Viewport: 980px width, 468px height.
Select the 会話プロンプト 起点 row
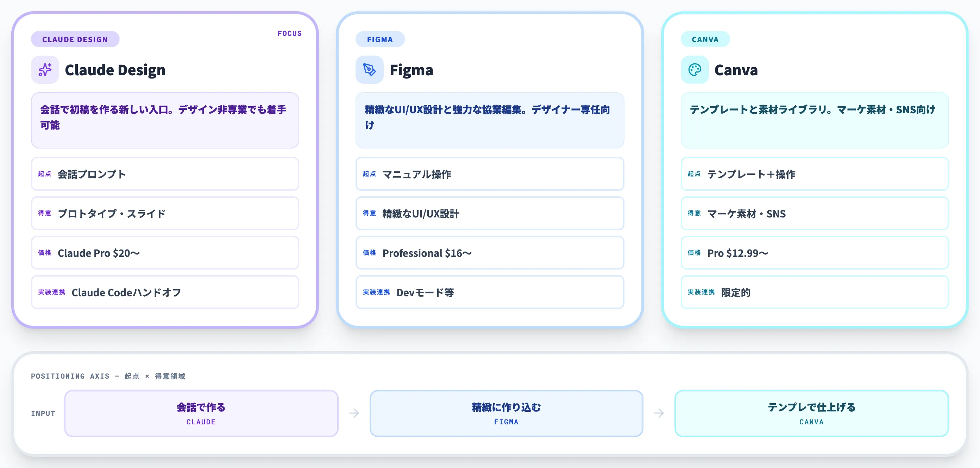(165, 174)
